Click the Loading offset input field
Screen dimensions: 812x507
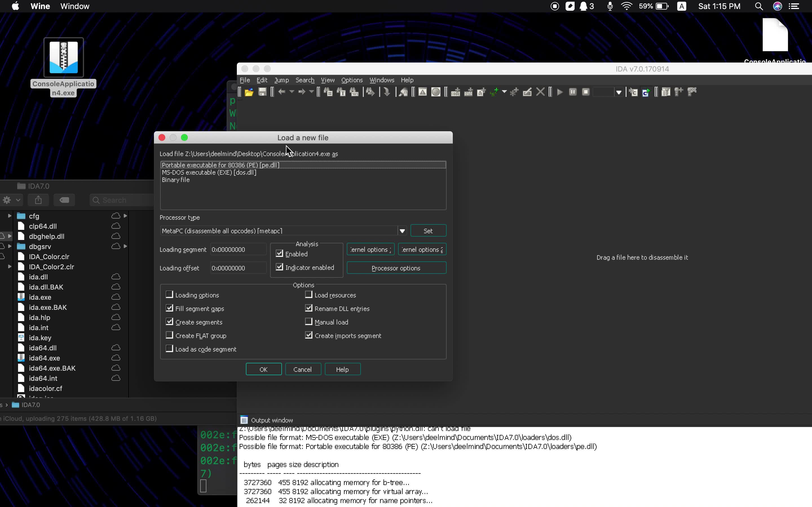point(238,268)
